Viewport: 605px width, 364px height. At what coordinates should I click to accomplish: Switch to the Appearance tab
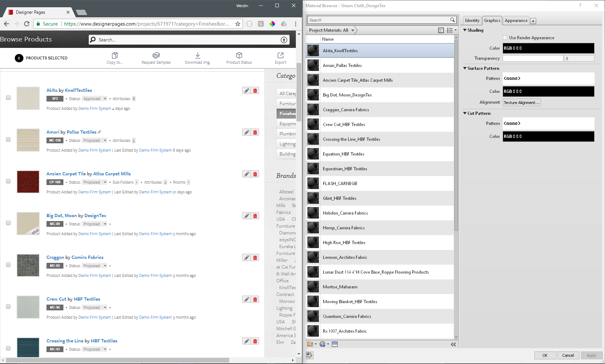(516, 21)
